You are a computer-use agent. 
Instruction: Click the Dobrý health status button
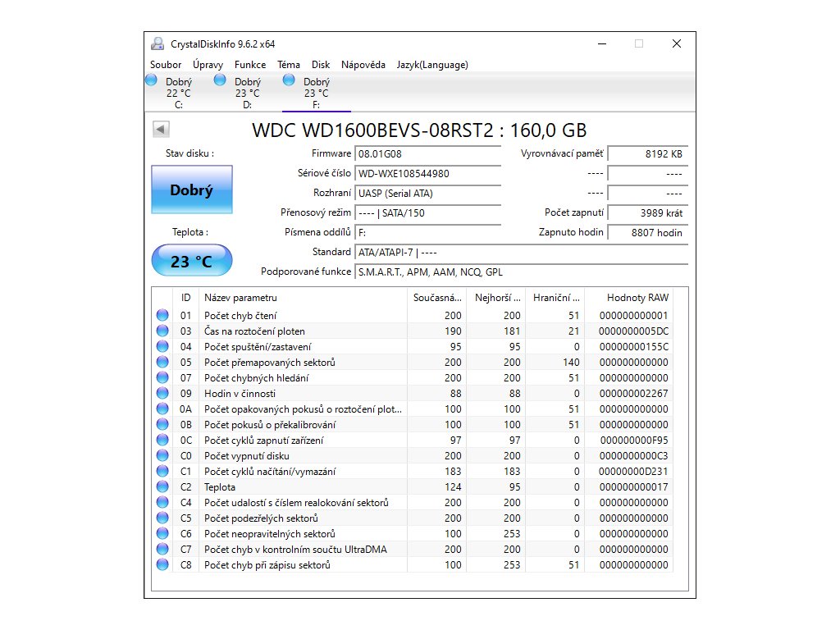(x=192, y=189)
